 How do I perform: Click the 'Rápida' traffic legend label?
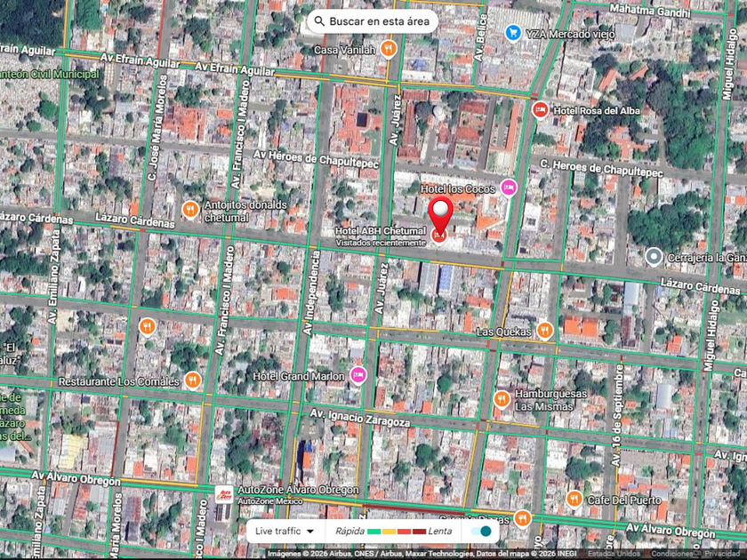(x=349, y=531)
